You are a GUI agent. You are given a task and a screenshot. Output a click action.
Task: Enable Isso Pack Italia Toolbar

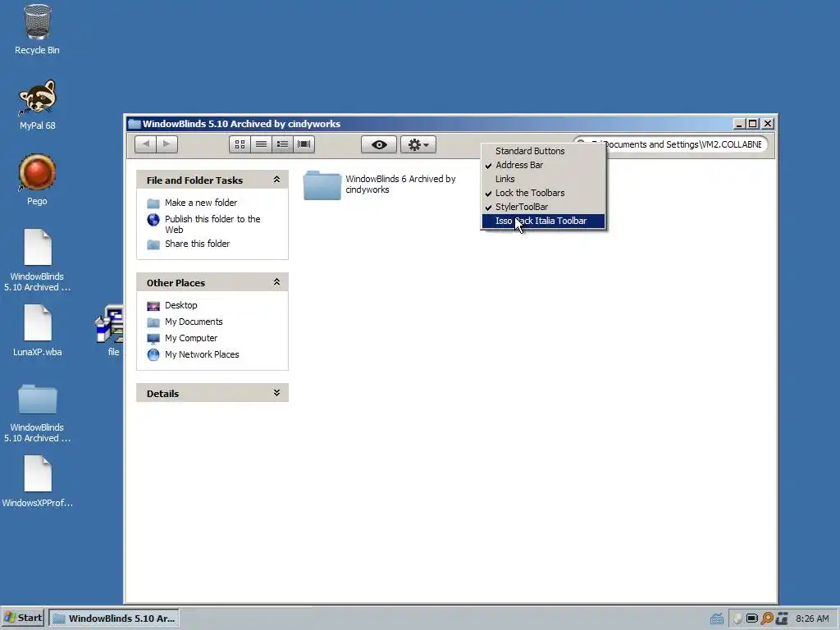543,221
